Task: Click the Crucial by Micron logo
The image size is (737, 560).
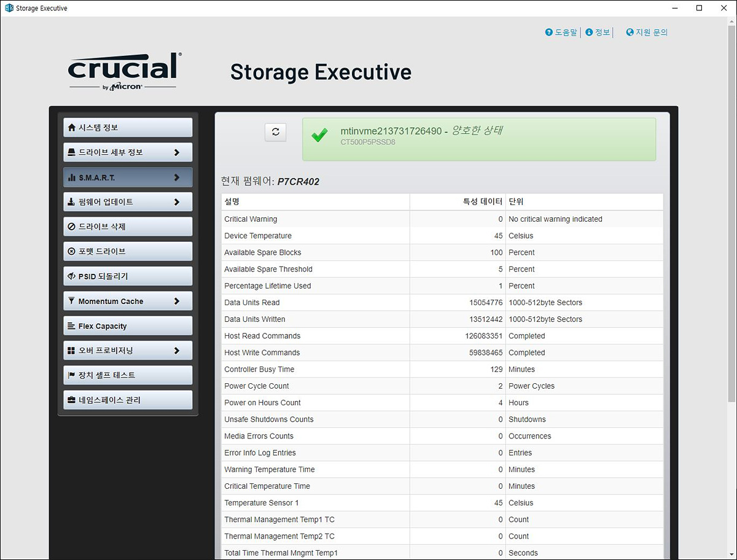Action: click(125, 72)
